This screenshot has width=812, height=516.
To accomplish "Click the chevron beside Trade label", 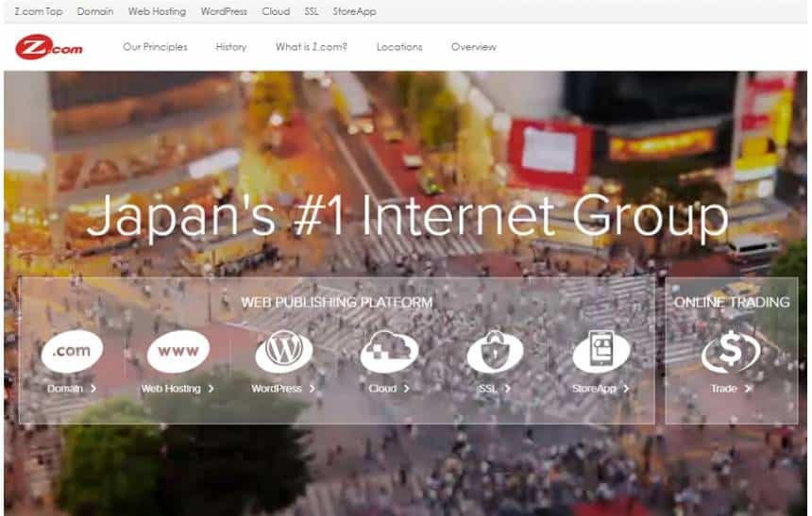I will (747, 388).
